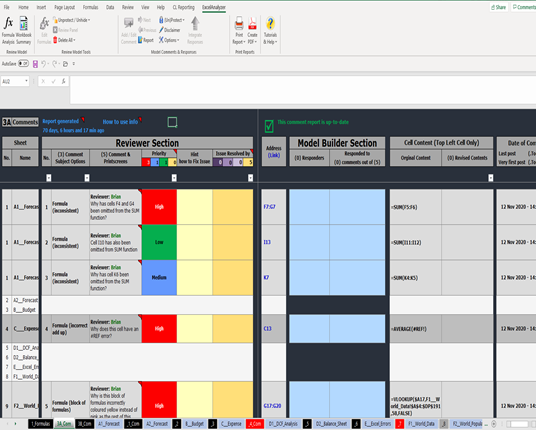Screen dimensions: 536x430
Task: Switch to the Formulas ribbon tab
Action: pyautogui.click(x=90, y=7)
